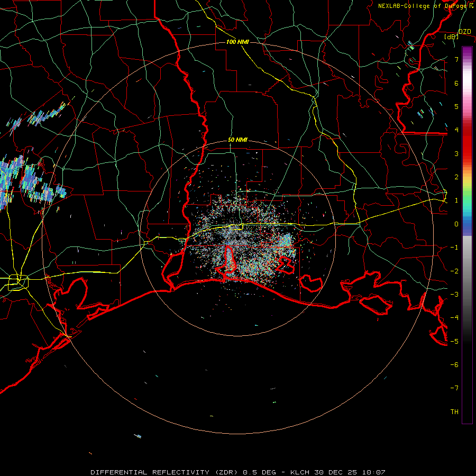Click the 4 value on the ZDR scale
476x476 pixels.
point(456,130)
